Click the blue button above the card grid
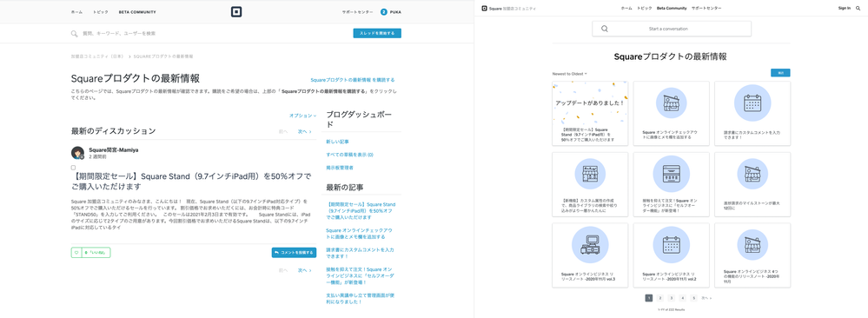Viewport: 868px width, 318px height. [780, 73]
